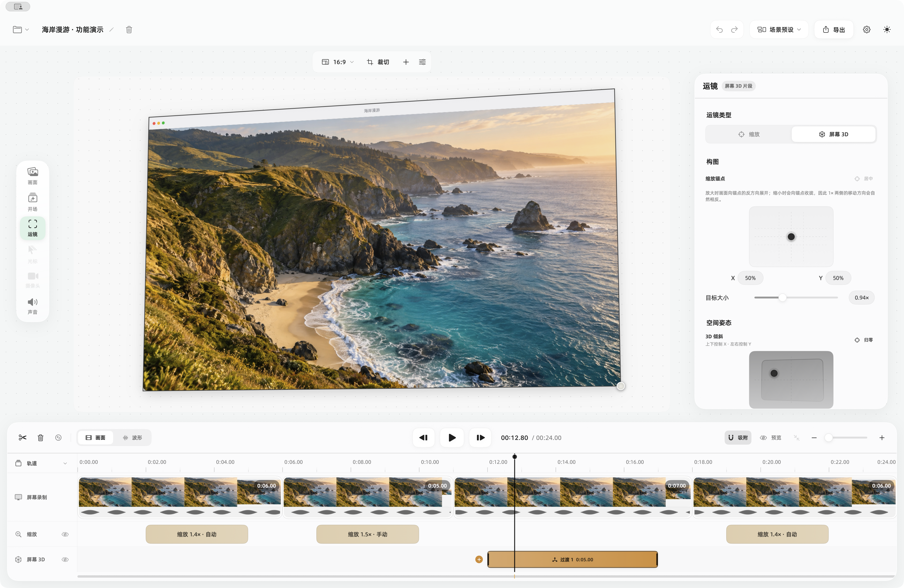Click the X anchor 50% field
Viewport: 904px width, 588px height.
click(x=750, y=278)
